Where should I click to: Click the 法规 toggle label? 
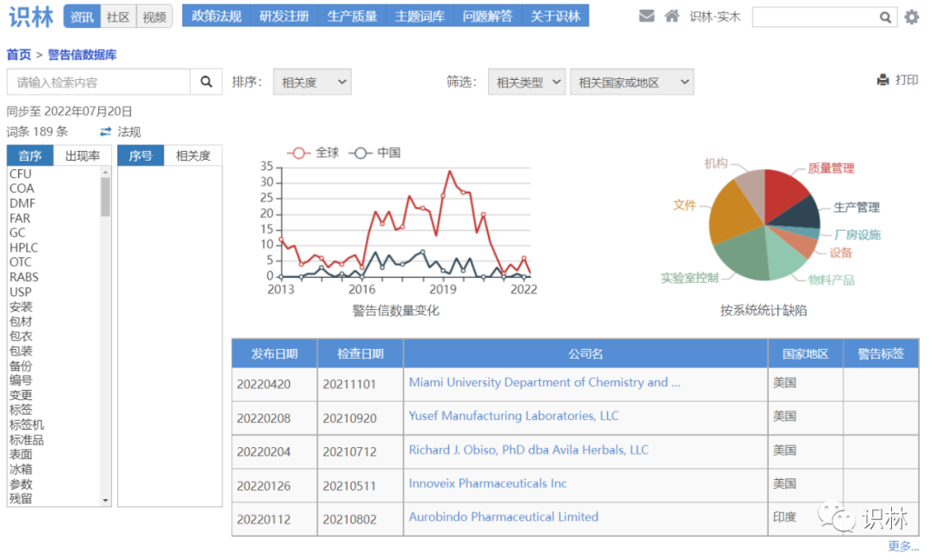pyautogui.click(x=129, y=132)
